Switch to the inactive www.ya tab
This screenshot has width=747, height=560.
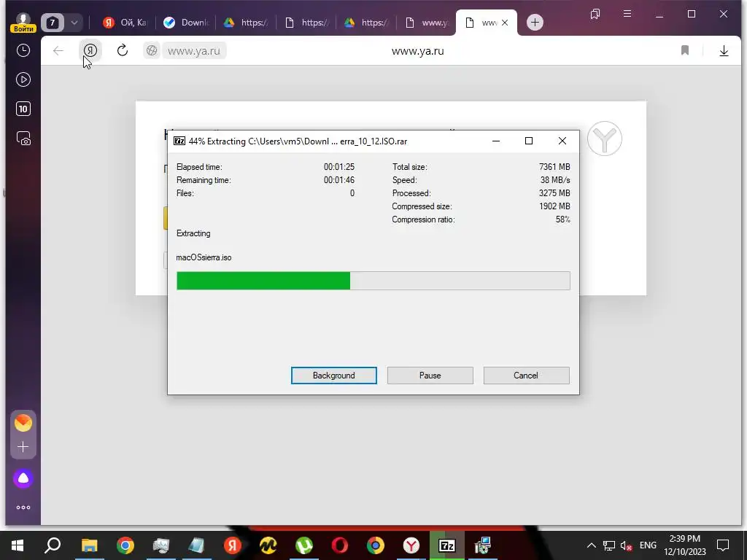click(427, 23)
